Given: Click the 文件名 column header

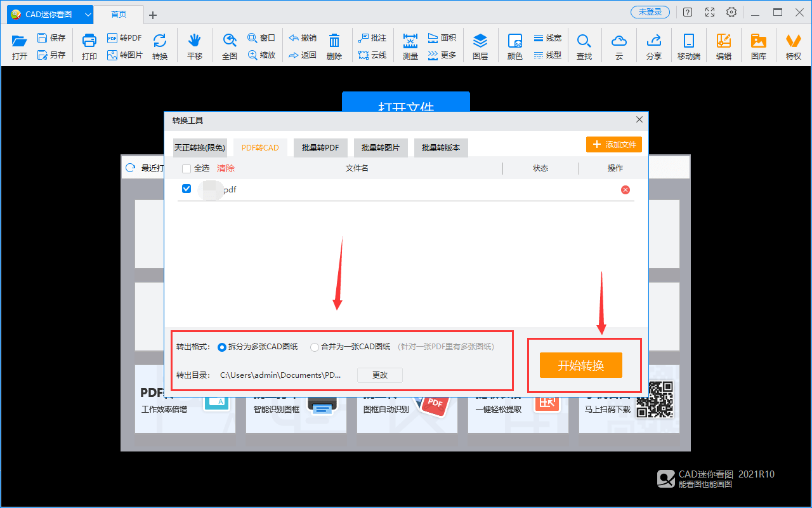Looking at the screenshot, I should pos(357,168).
